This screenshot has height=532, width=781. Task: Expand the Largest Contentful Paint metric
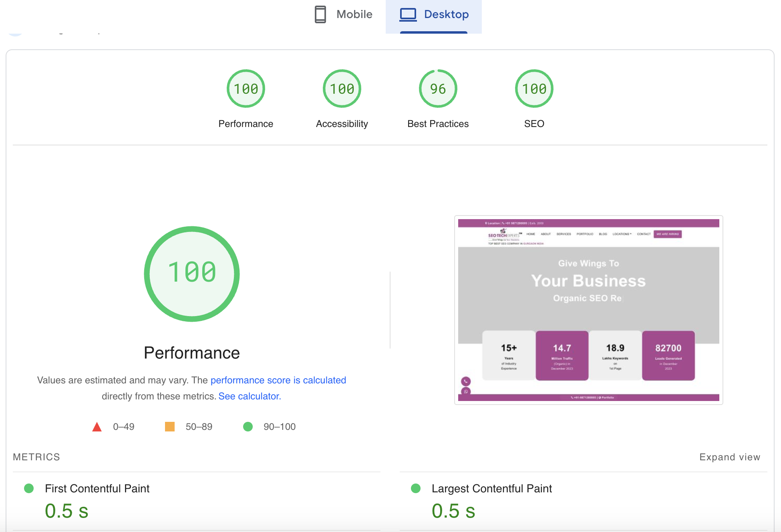point(491,488)
